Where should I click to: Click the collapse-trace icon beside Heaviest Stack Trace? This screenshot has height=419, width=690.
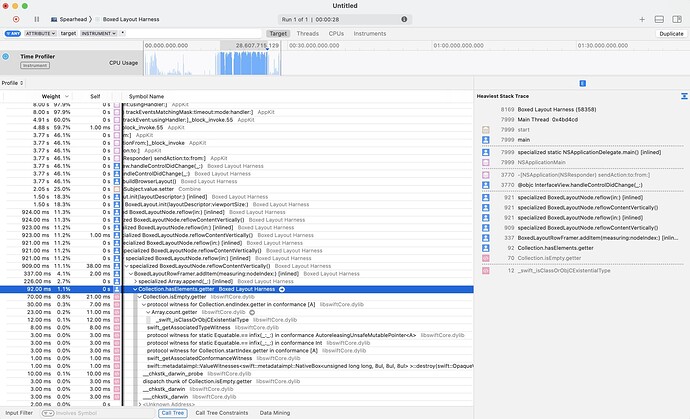pyautogui.click(x=684, y=96)
